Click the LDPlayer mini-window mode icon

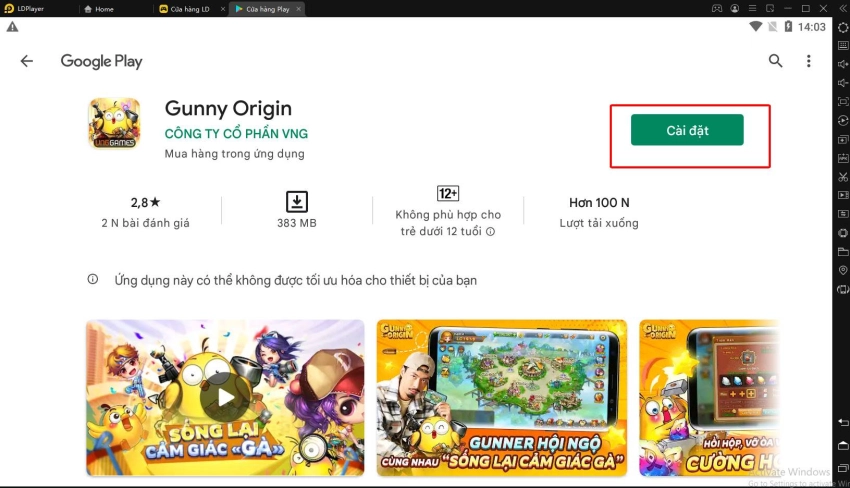770,9
